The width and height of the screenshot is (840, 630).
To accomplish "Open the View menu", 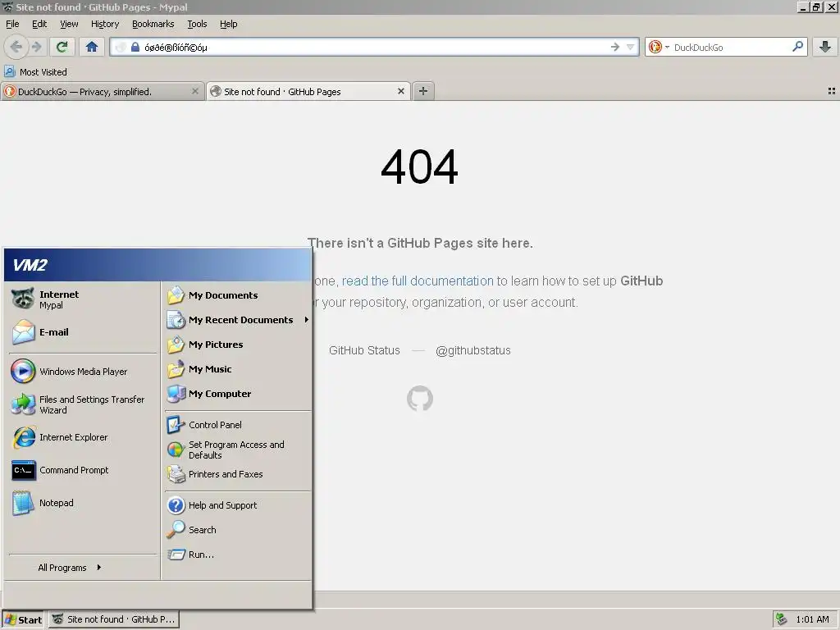I will point(69,24).
